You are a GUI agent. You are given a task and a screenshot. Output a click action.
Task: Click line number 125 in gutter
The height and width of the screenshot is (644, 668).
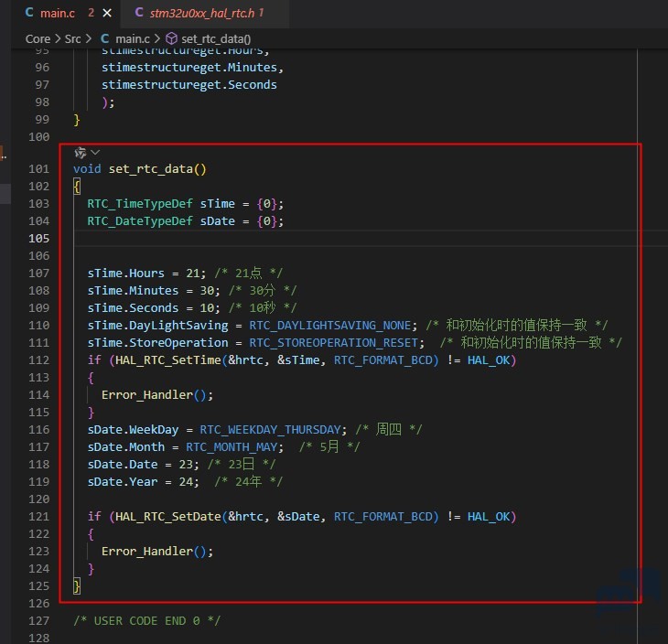click(x=38, y=585)
